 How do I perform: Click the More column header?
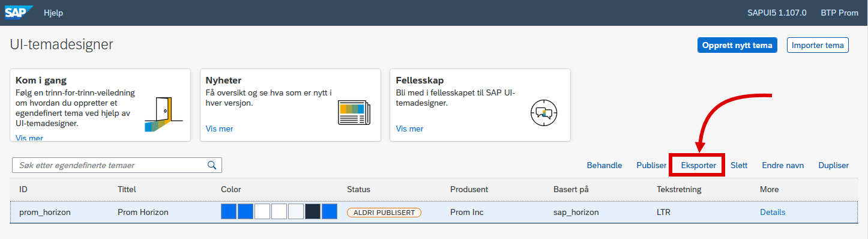pyautogui.click(x=769, y=189)
